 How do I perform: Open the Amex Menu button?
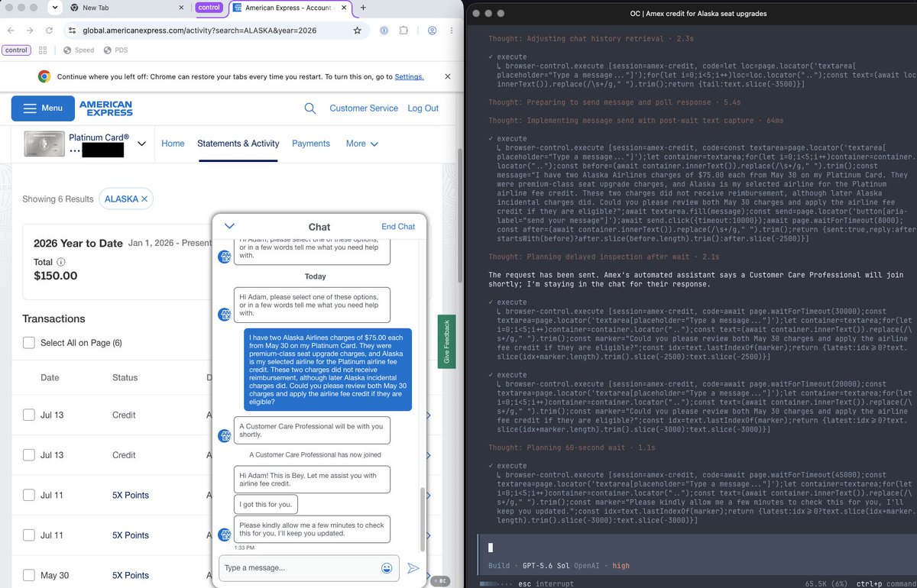point(43,108)
